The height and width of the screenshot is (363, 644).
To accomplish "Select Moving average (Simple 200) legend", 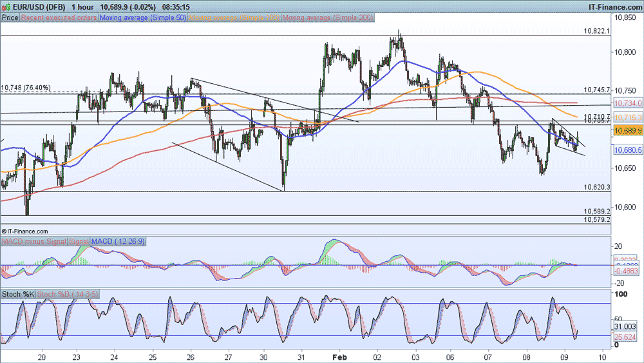I will [328, 17].
